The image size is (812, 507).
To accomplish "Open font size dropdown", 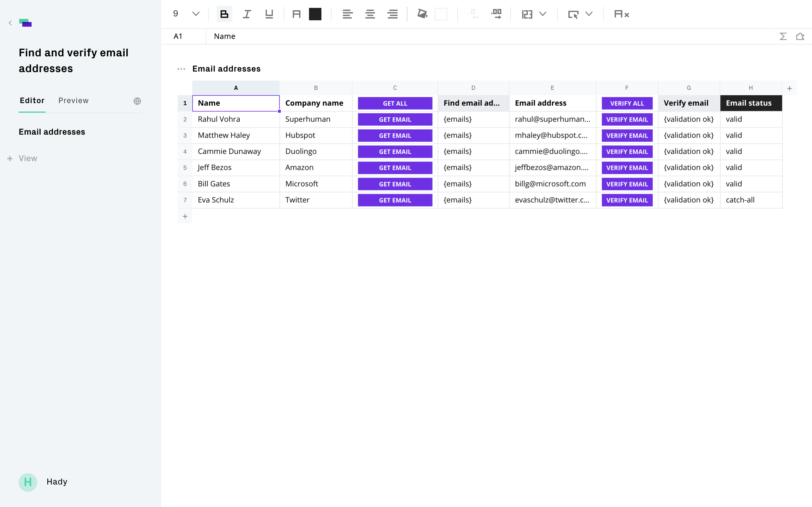I will 196,14.
